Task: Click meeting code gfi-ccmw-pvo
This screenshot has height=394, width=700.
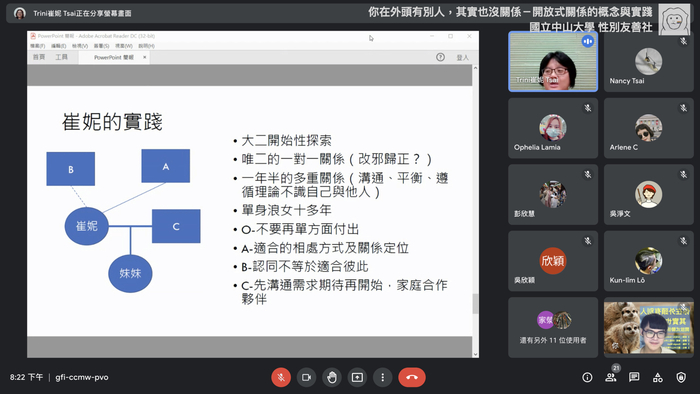Action: coord(82,377)
